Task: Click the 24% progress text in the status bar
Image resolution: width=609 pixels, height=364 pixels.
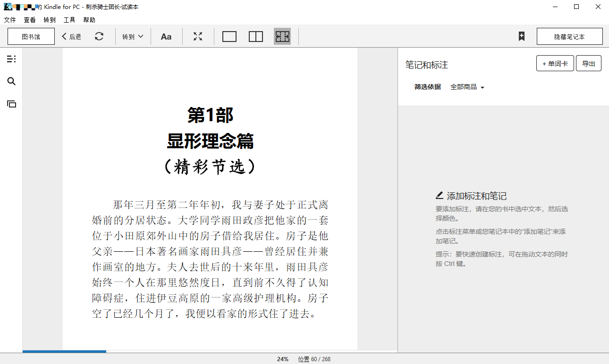Action: pyautogui.click(x=283, y=359)
